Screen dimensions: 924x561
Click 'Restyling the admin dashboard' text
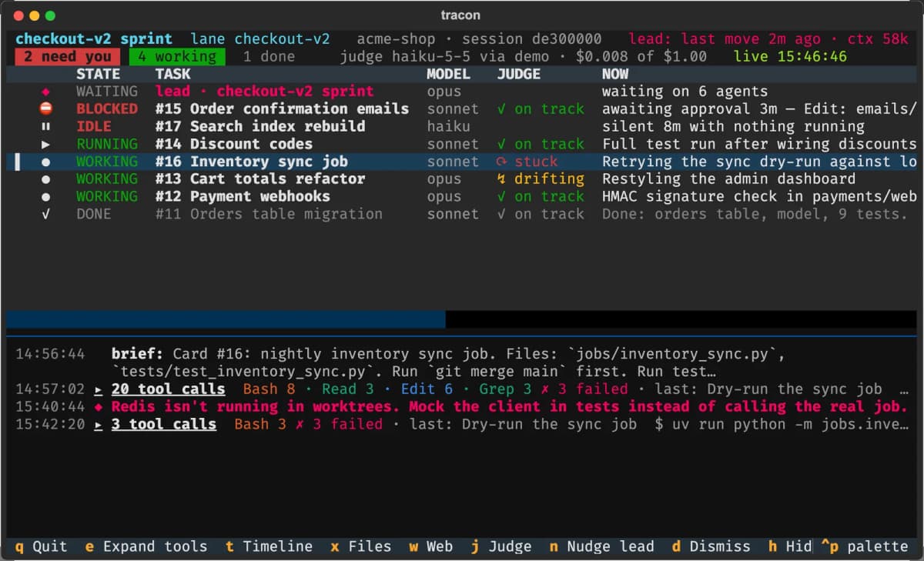tap(728, 179)
